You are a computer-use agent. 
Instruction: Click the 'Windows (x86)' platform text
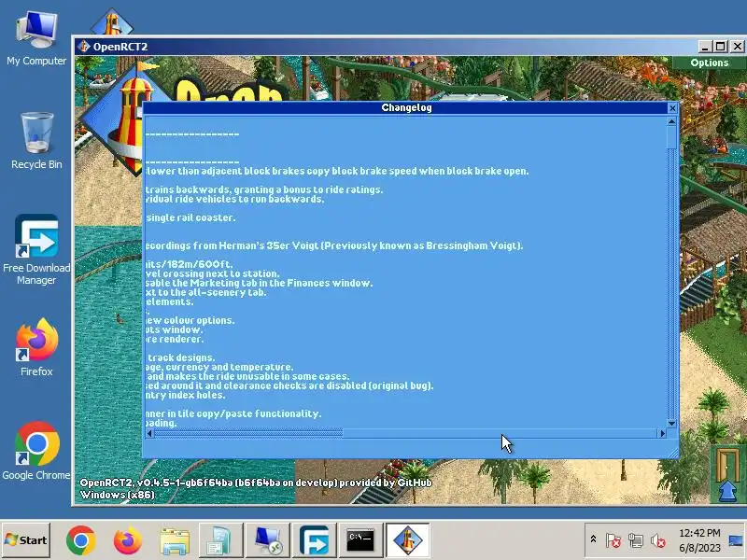click(x=118, y=495)
